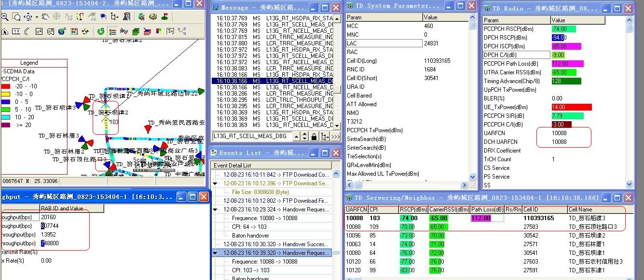This screenshot has width=644, height=280.
Task: Click the tower site list icon
Action: (127, 17)
